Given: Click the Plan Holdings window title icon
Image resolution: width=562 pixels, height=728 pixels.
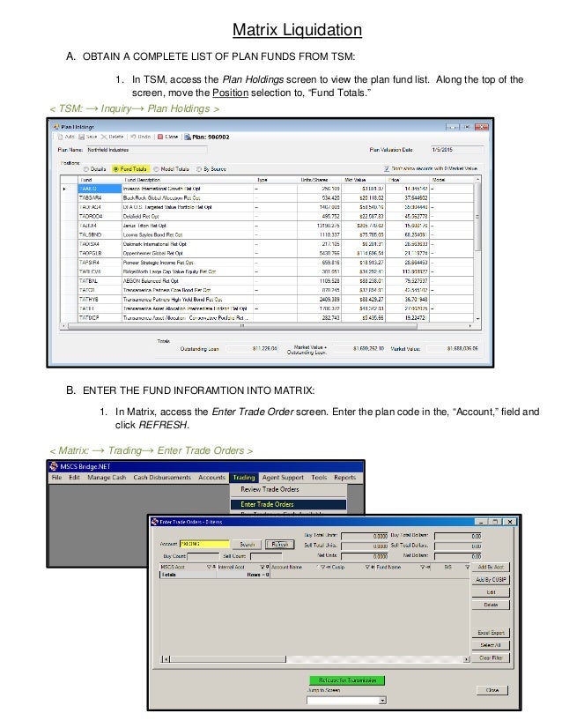Looking at the screenshot, I should coord(56,126).
